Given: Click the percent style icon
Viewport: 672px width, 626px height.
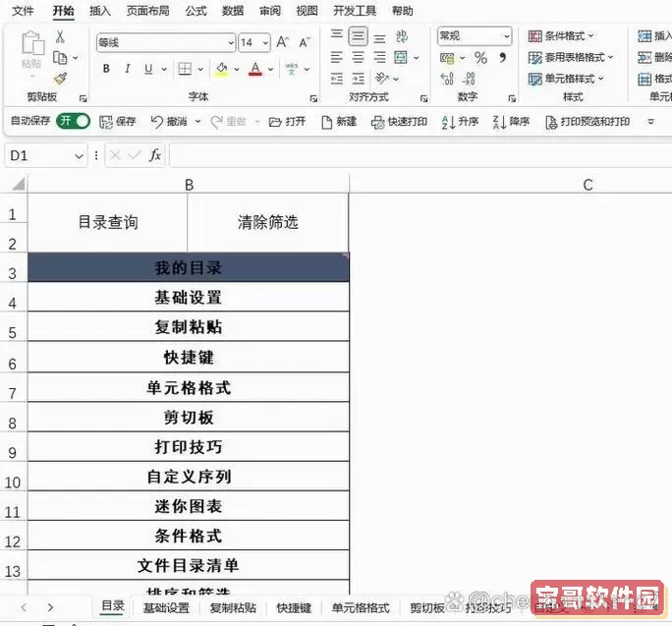Looking at the screenshot, I should [x=480, y=57].
